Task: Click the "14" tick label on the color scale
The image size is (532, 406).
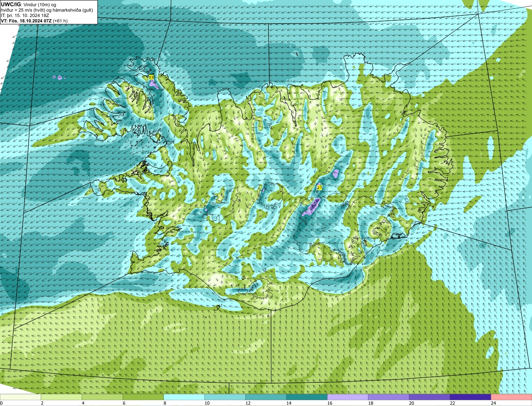Action: pyautogui.click(x=288, y=403)
